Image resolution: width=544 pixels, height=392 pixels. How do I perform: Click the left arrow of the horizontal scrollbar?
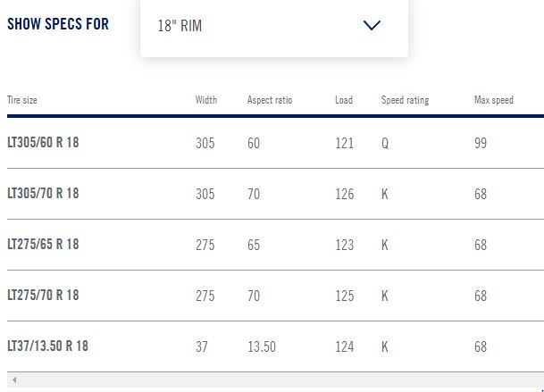(14, 379)
